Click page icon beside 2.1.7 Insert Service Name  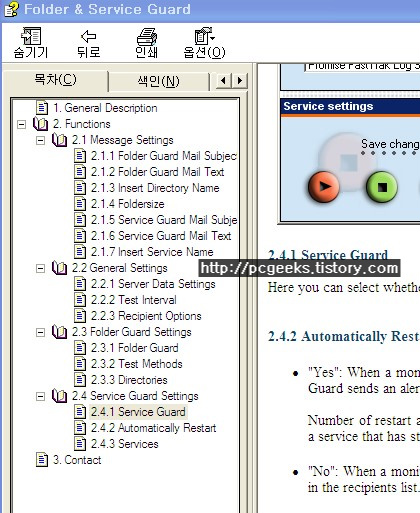click(80, 252)
